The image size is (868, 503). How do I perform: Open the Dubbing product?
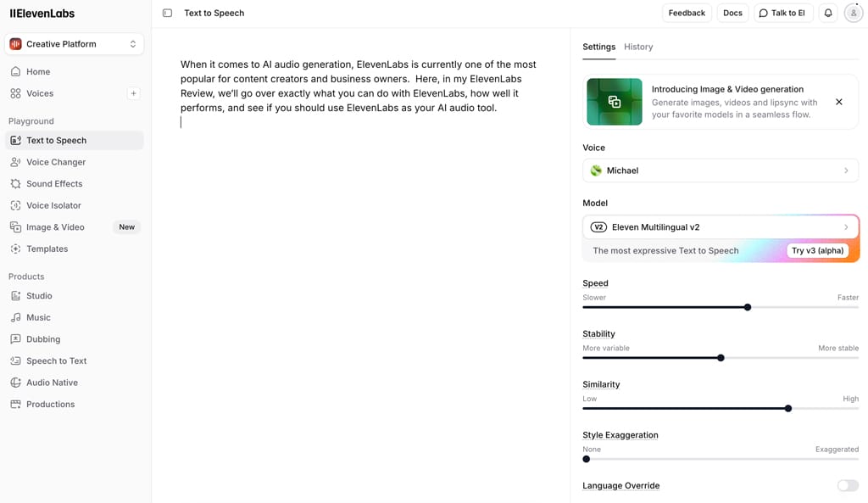43,339
